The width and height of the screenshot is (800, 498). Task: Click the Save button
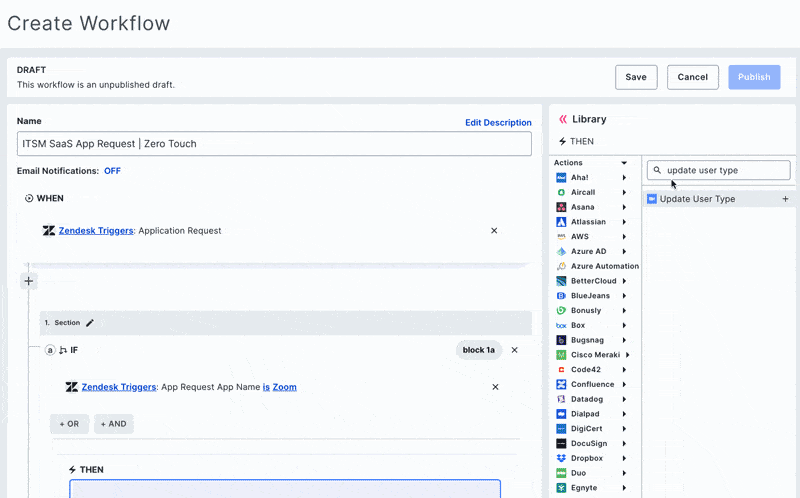click(636, 77)
